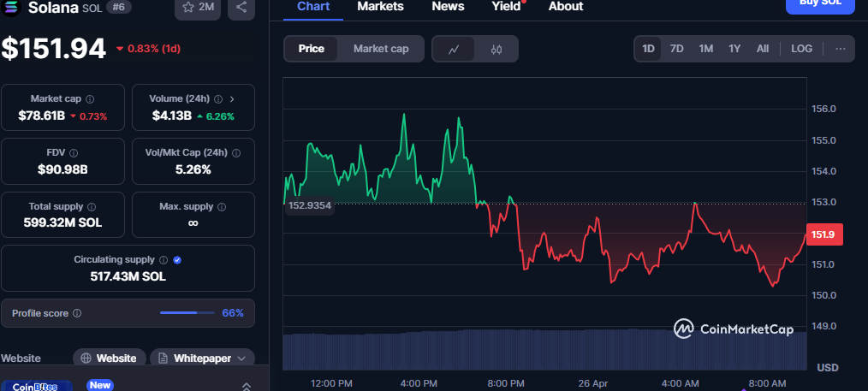The width and height of the screenshot is (868, 391).
Task: Open the Yield tab
Action: pos(507,7)
